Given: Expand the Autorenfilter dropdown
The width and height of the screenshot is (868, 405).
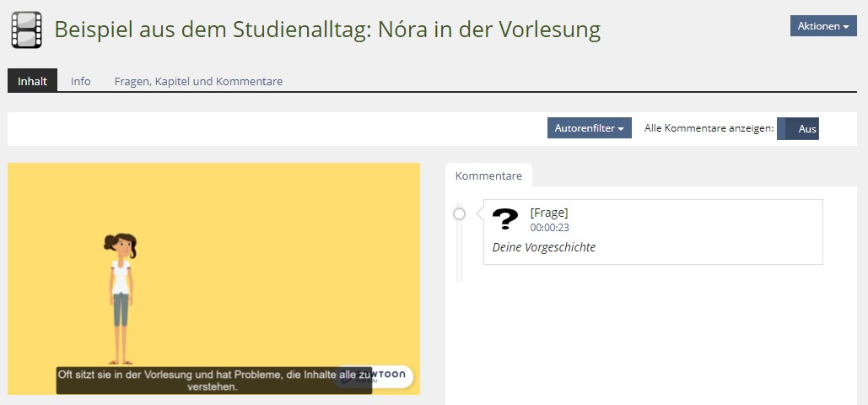Looking at the screenshot, I should pos(589,128).
